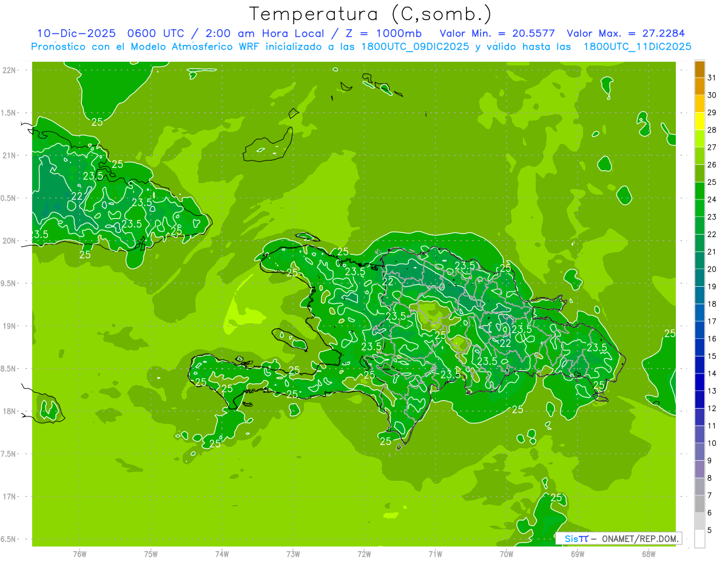The image size is (728, 562).
Task: Click the "71W" longitude axis label
Action: point(435,554)
